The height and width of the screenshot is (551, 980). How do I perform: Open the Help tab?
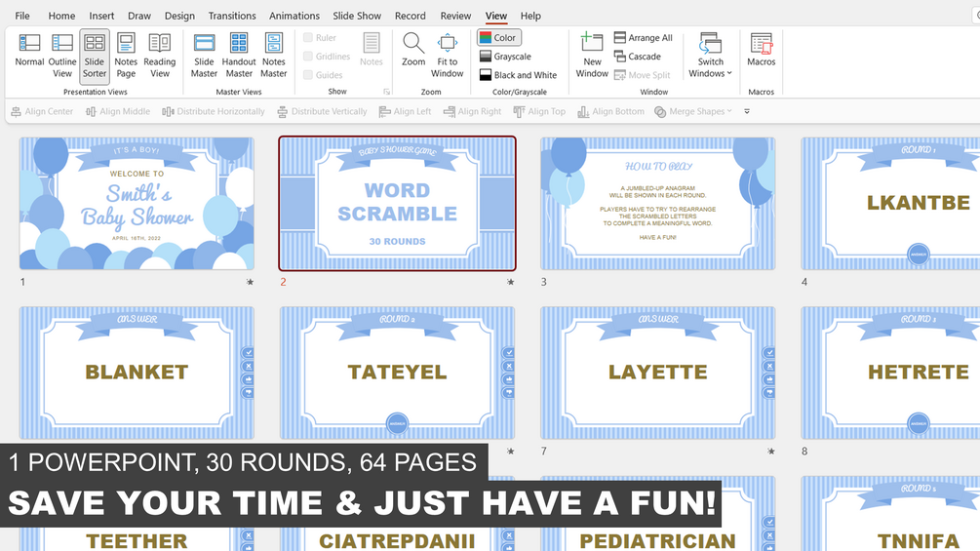click(530, 16)
